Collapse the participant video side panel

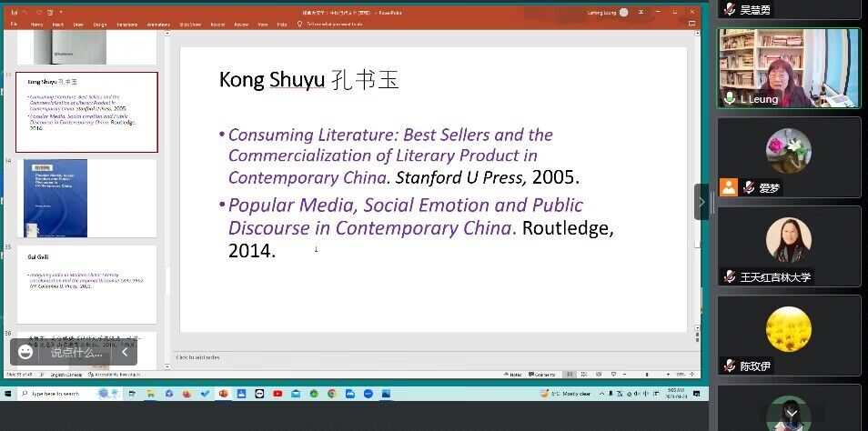[x=701, y=201]
